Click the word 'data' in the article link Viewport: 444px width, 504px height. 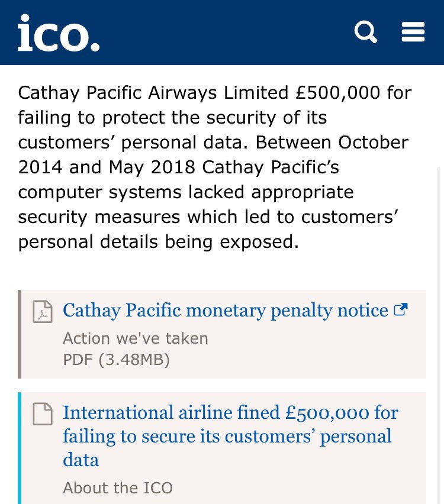pyautogui.click(x=81, y=460)
